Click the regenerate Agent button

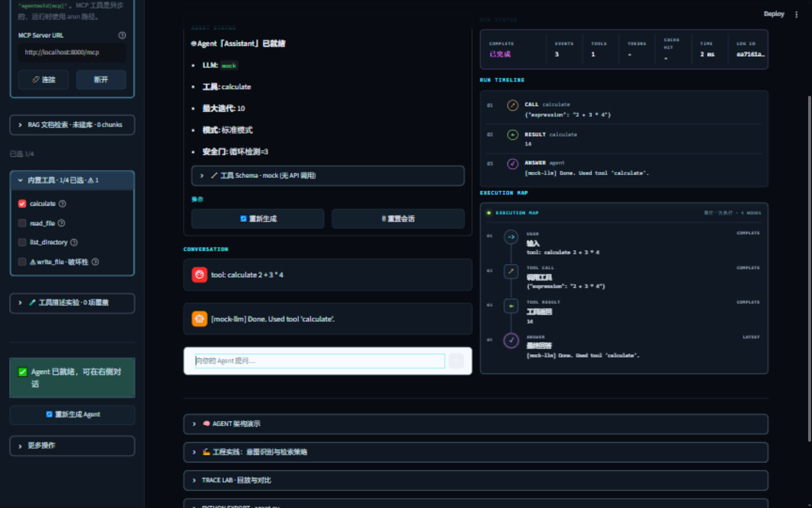point(72,415)
